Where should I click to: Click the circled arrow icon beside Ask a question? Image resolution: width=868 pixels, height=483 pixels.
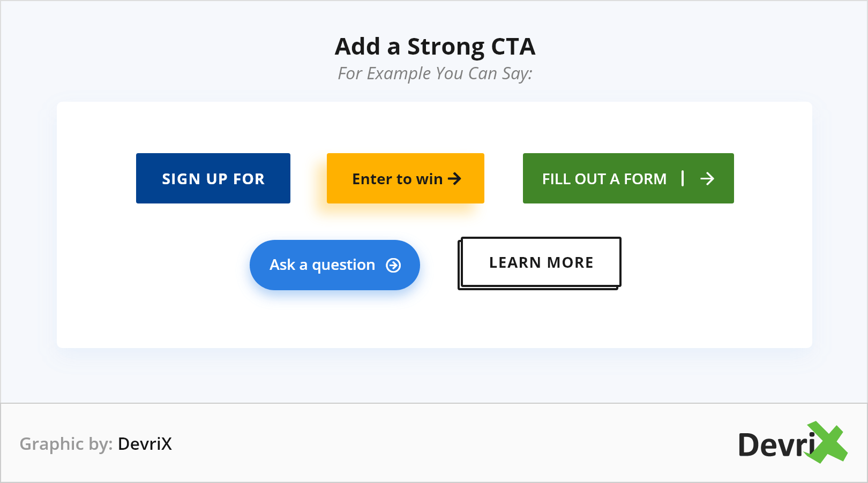(393, 265)
